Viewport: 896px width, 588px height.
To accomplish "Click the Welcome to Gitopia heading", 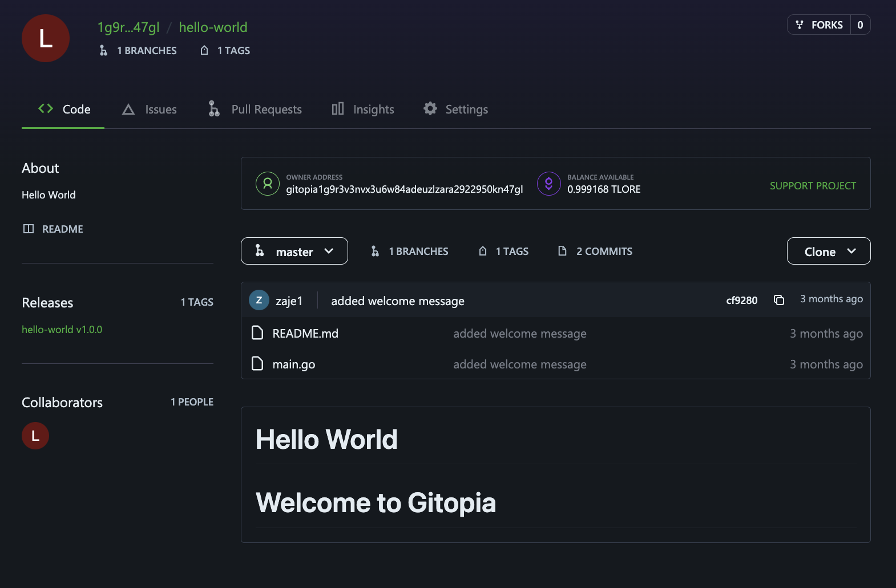I will coord(376,503).
